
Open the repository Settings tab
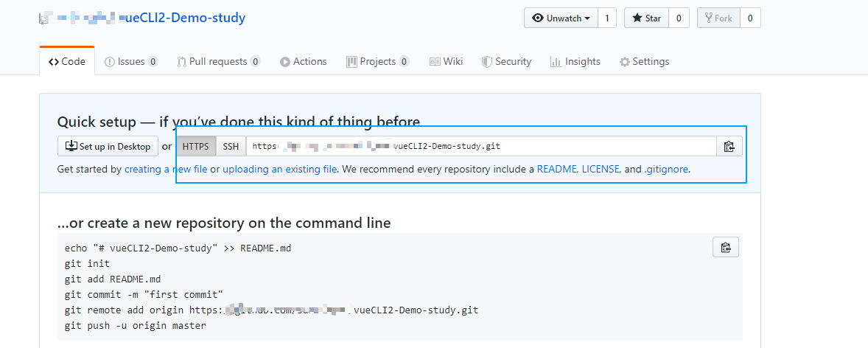tap(644, 62)
